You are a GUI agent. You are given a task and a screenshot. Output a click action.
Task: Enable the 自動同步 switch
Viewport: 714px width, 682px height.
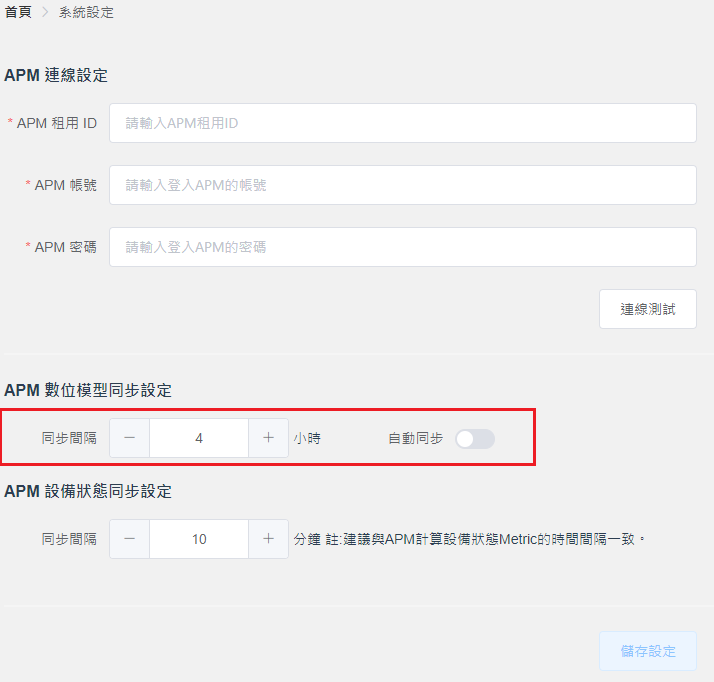pyautogui.click(x=474, y=438)
